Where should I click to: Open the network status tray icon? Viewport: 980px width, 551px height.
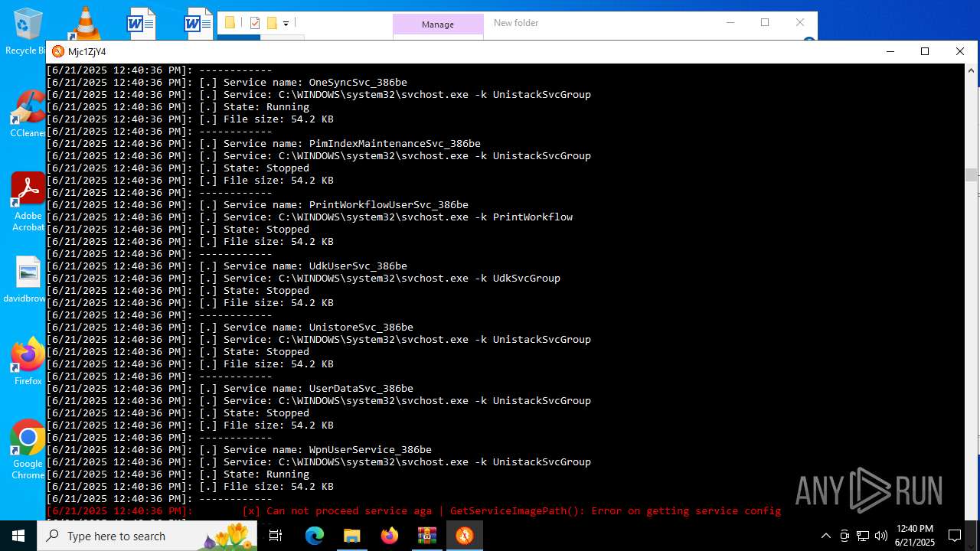[863, 536]
